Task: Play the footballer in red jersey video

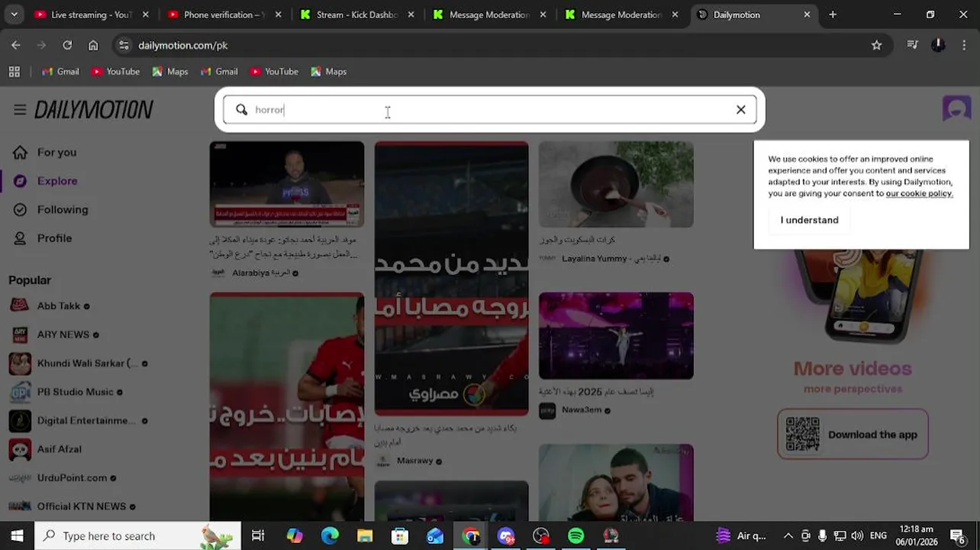Action: point(287,406)
